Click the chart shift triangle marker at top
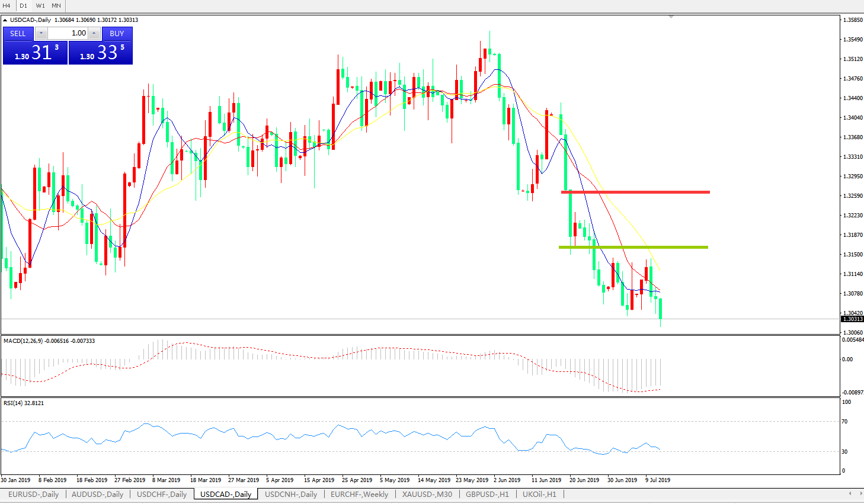Viewport: 864px width, 504px height. click(x=671, y=17)
